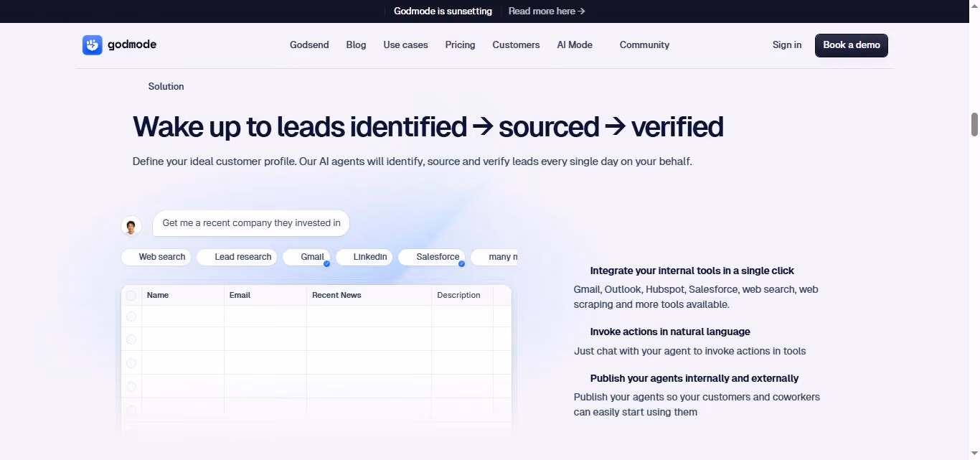
Task: Click 'Publish your agents so your customers' text
Action: [697, 405]
